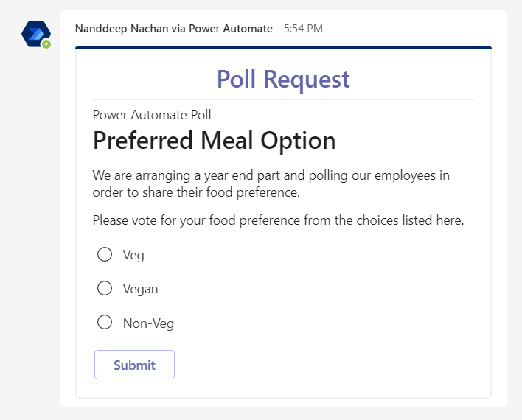Click empty card area right of Submit

coord(332,365)
